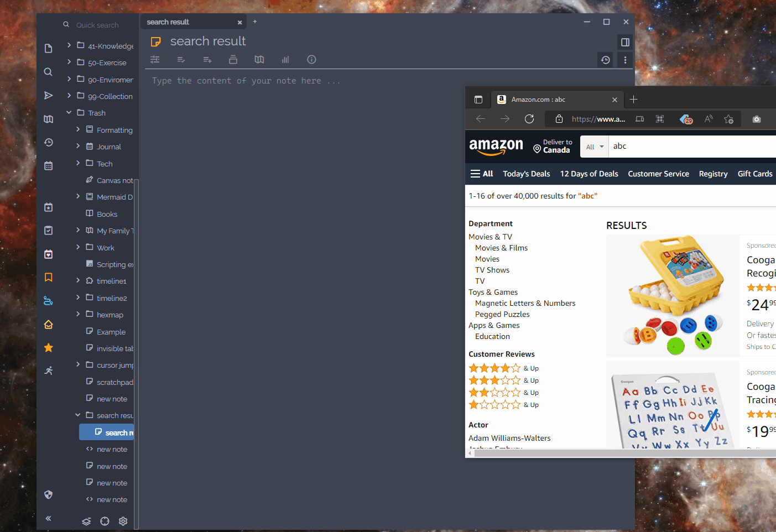Viewport: 776px width, 532px height.
Task: Open the egg matching toy product image
Action: [x=673, y=295]
